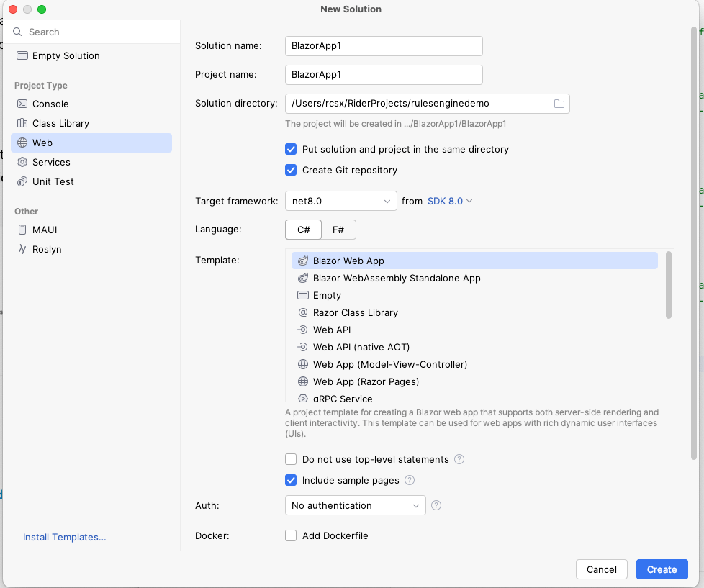This screenshot has width=704, height=588.
Task: Select Web API template from list
Action: [x=332, y=330]
